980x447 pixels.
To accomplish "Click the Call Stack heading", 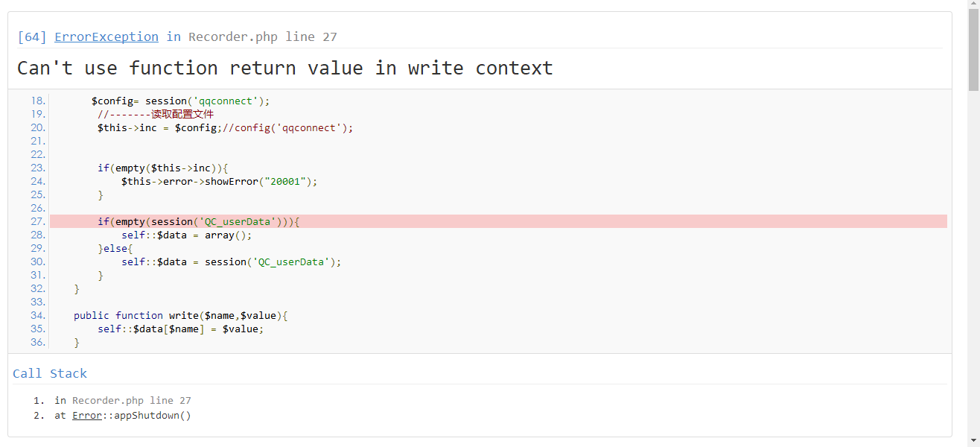I will click(50, 373).
